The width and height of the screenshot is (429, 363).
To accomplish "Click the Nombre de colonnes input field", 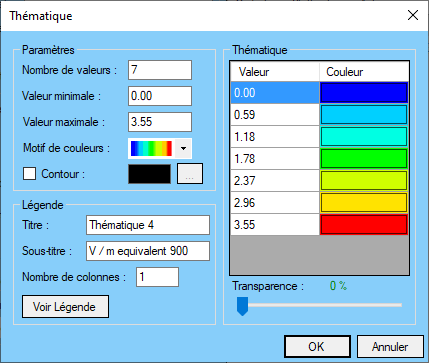I will click(x=157, y=277).
